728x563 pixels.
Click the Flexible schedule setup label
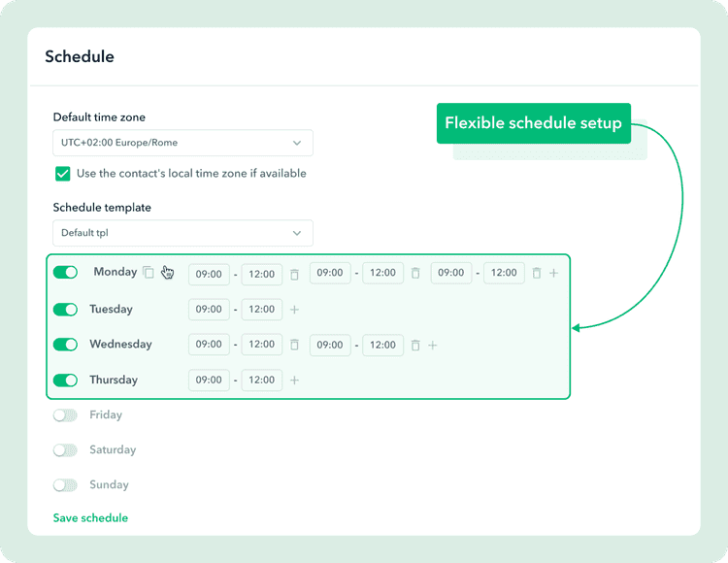click(534, 123)
